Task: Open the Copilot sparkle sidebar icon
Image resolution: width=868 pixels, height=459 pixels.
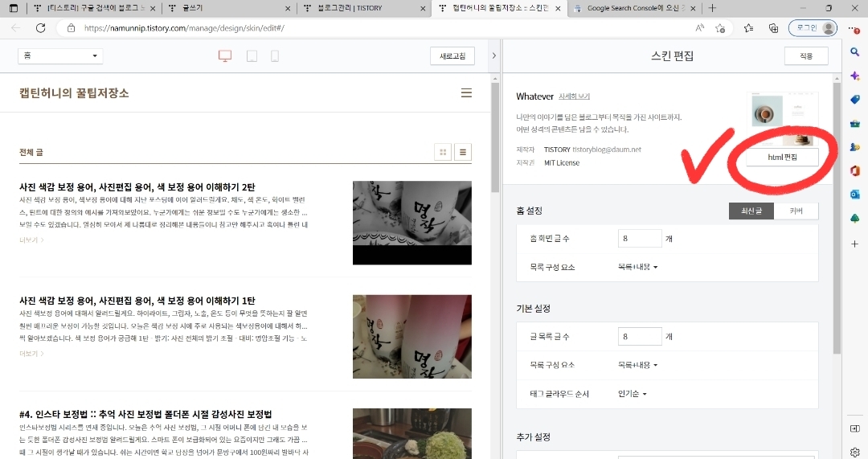Action: [854, 76]
